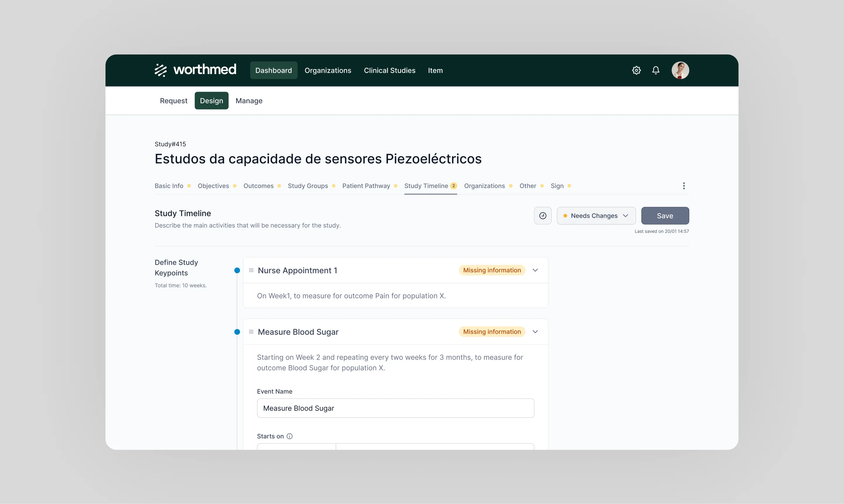Click Missing information badge on Nurse Appointment 1
This screenshot has width=844, height=504.
coord(492,270)
